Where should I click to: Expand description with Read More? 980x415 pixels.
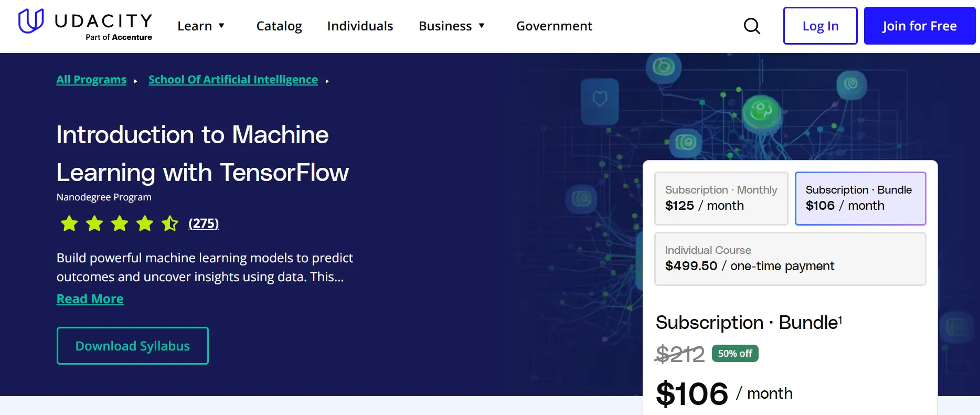[x=90, y=299]
